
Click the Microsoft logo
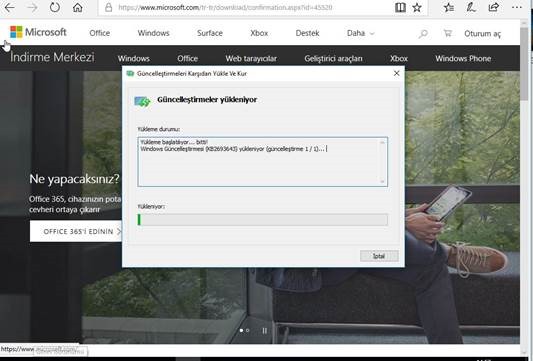[38, 32]
